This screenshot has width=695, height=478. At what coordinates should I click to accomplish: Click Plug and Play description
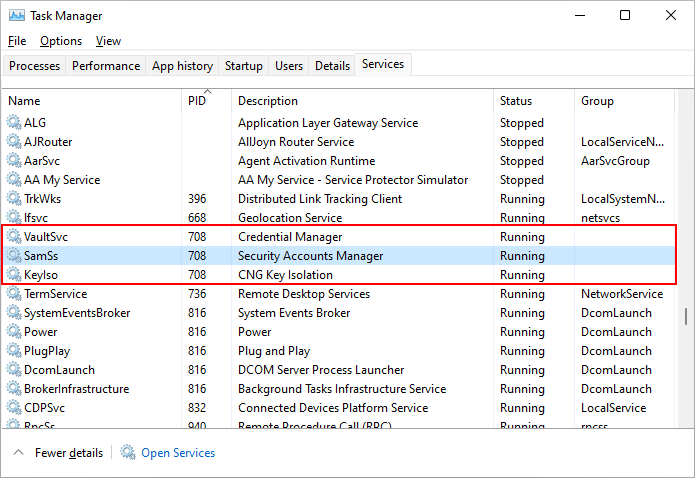tap(274, 351)
